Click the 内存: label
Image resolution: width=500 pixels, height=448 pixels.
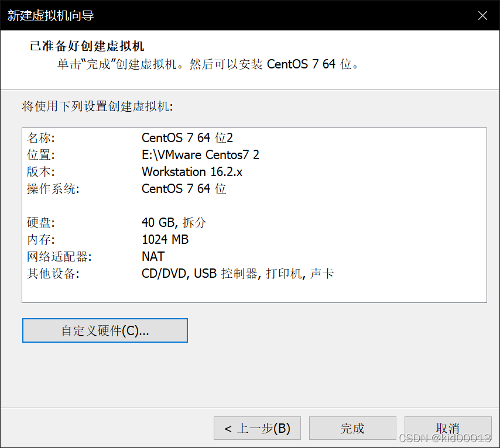(x=41, y=240)
